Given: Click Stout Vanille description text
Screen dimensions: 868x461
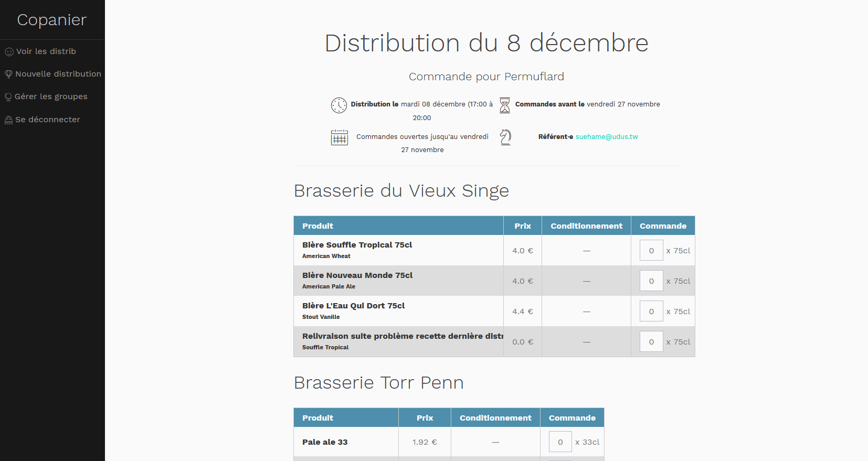Looking at the screenshot, I should [x=321, y=317].
